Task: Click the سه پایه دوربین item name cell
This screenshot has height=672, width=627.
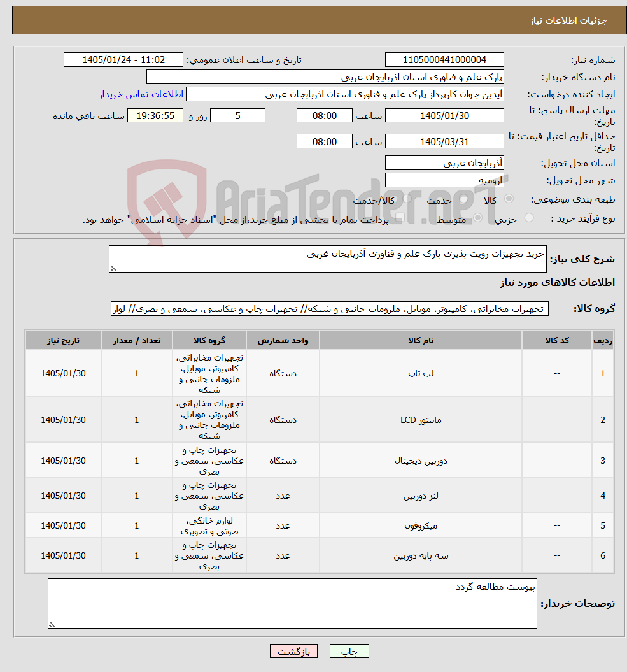Action: pyautogui.click(x=421, y=556)
